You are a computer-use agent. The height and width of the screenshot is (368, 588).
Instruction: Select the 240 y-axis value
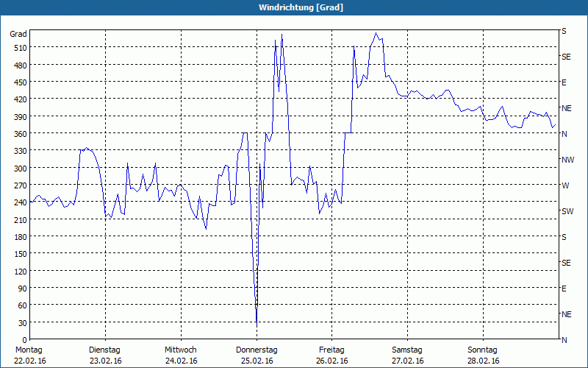click(21, 203)
